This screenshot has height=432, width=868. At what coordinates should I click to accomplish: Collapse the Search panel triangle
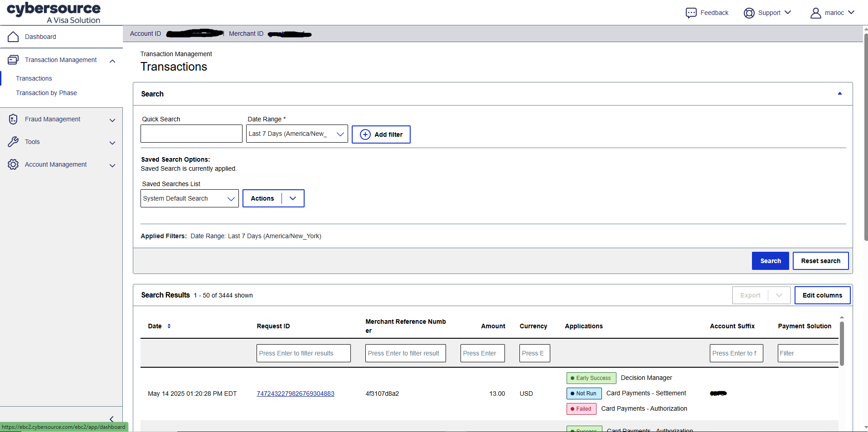point(839,93)
